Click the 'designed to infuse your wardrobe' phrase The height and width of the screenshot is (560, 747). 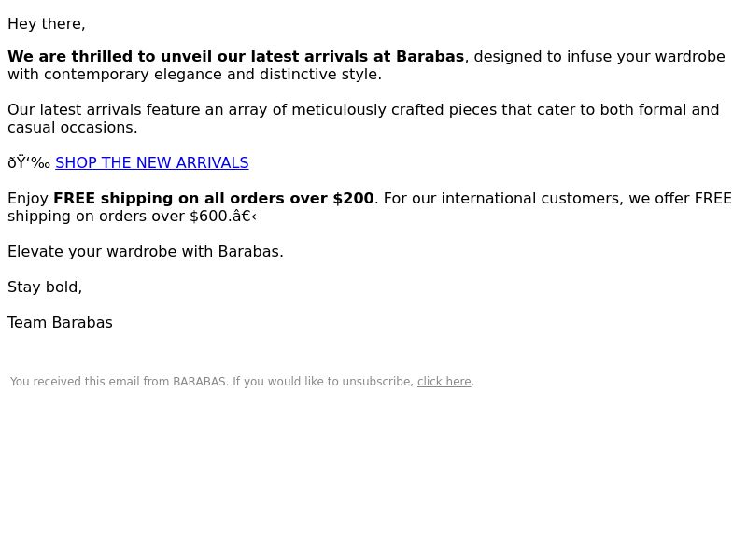point(599,56)
